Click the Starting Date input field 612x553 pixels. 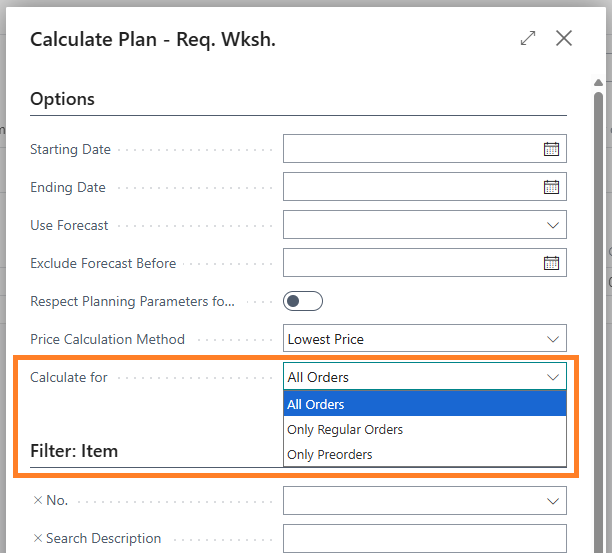(x=412, y=149)
